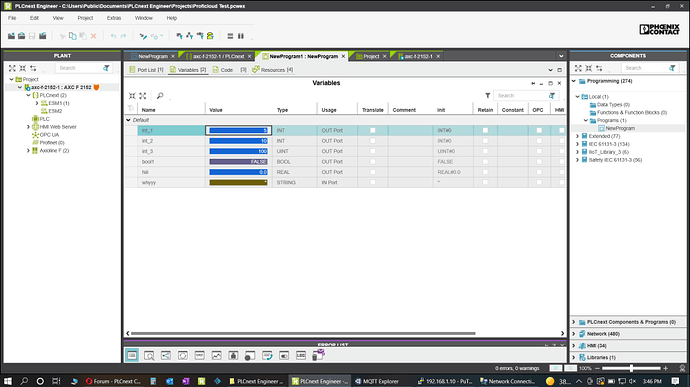The image size is (690, 387).
Task: Open the editor tab overflow dropdown arrow
Action: coord(561,56)
